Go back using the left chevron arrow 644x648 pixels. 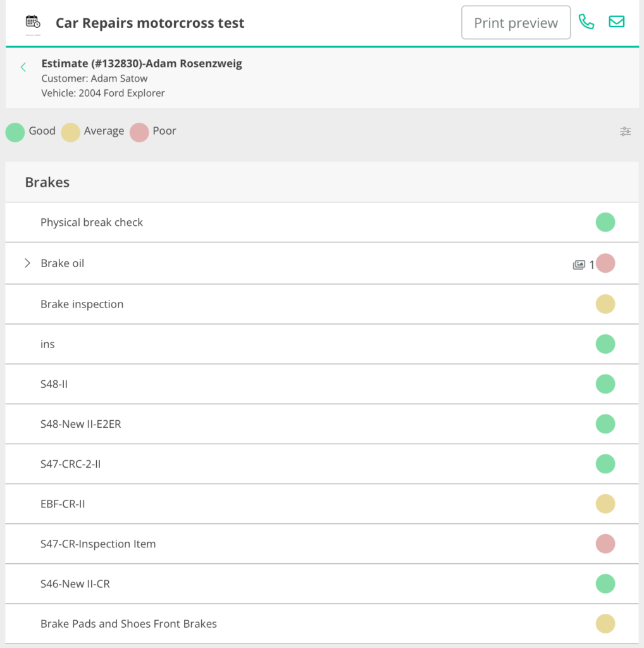point(23,67)
